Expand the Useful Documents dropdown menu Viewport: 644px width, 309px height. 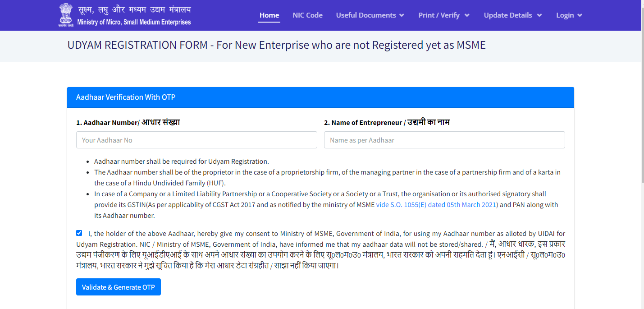pyautogui.click(x=370, y=15)
